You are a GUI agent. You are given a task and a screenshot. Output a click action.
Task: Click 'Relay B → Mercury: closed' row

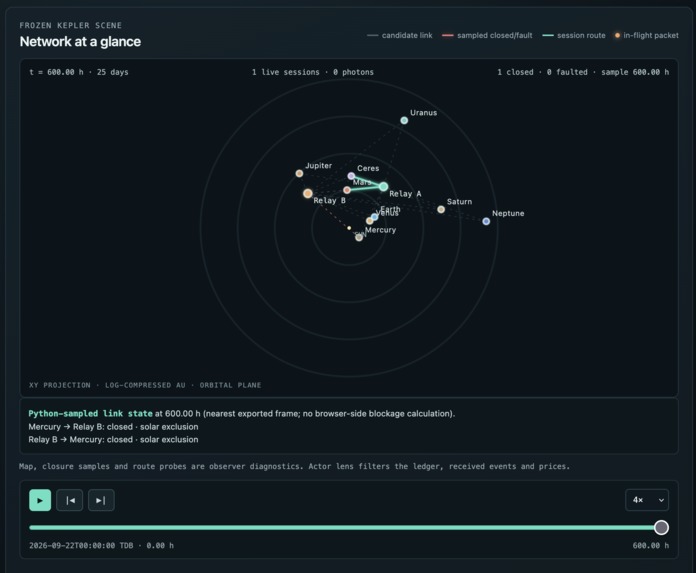pos(113,439)
